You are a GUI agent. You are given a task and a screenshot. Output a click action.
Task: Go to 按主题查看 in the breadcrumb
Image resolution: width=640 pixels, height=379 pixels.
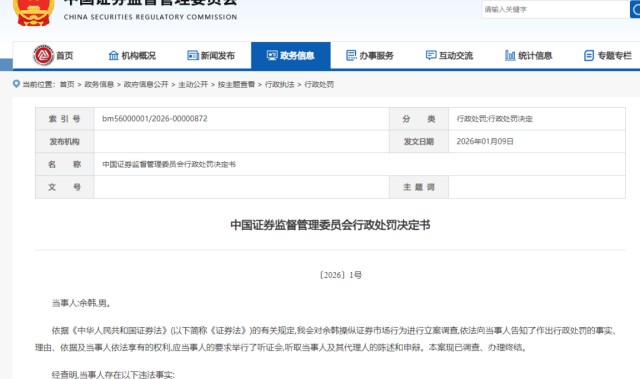(x=236, y=84)
